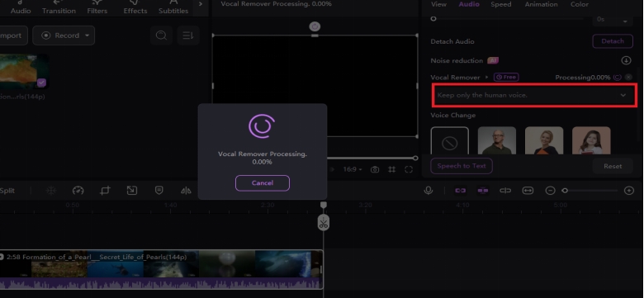Select the crop tool icon
644x298 pixels.
[105, 191]
